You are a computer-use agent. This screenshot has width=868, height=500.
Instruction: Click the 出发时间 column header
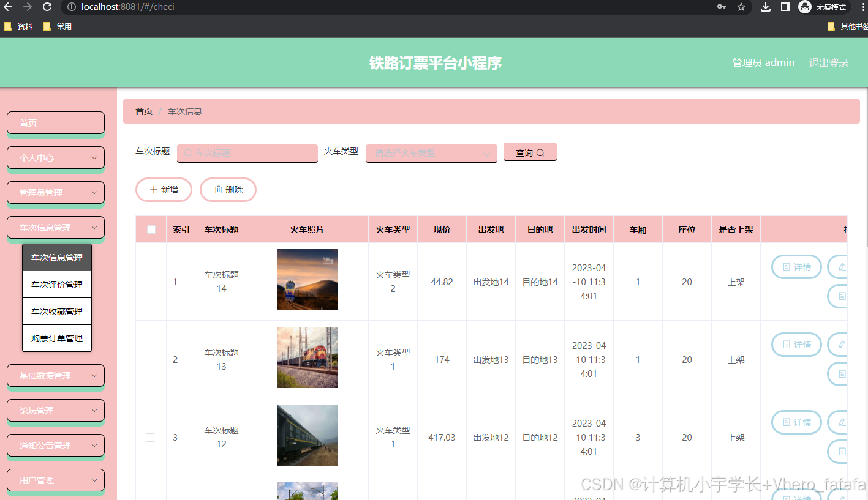point(589,229)
